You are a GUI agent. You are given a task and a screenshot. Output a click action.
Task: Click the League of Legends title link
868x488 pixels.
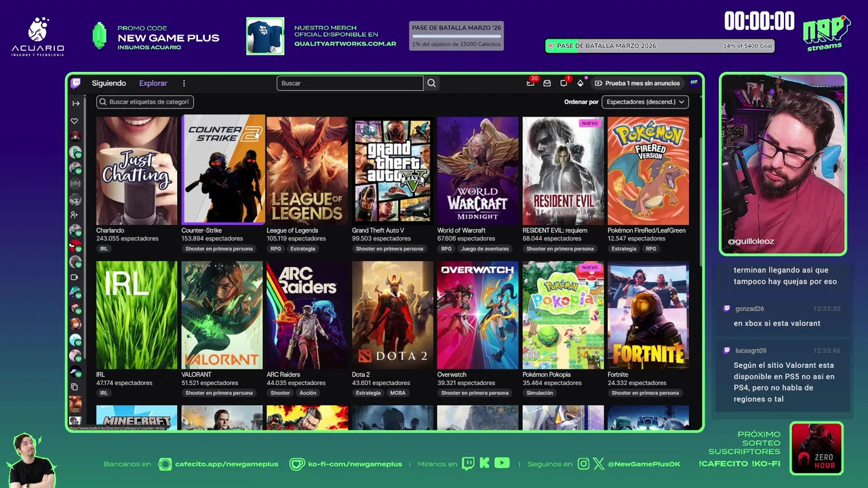(x=292, y=230)
